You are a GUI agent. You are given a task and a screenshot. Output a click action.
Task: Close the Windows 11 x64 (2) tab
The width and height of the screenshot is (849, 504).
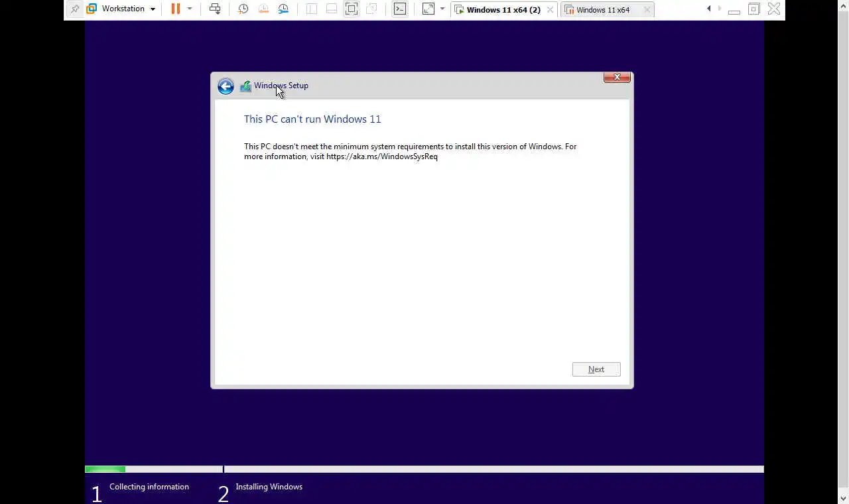(550, 10)
